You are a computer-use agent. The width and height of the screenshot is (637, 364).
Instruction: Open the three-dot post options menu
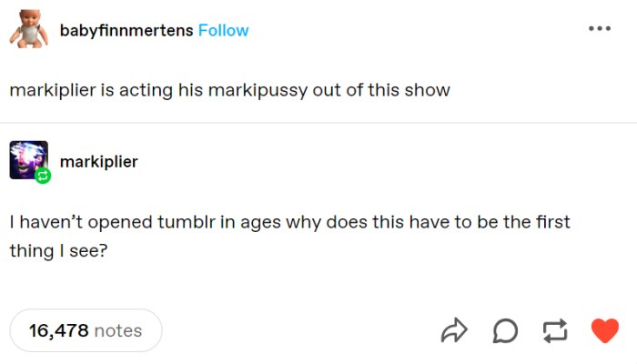(x=599, y=28)
